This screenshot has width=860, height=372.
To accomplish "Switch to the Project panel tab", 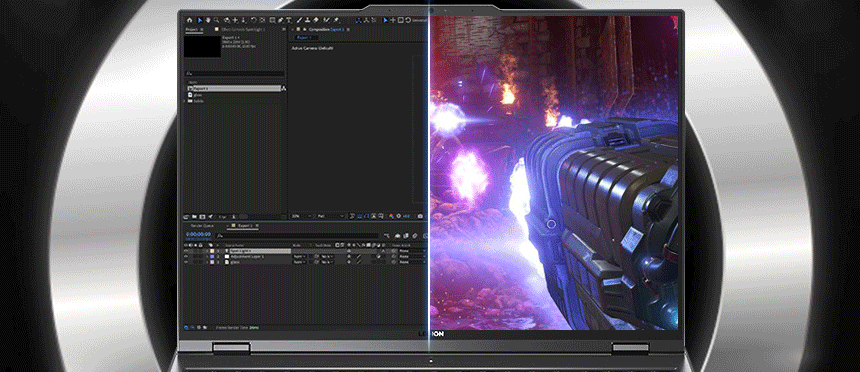I will tap(192, 29).
